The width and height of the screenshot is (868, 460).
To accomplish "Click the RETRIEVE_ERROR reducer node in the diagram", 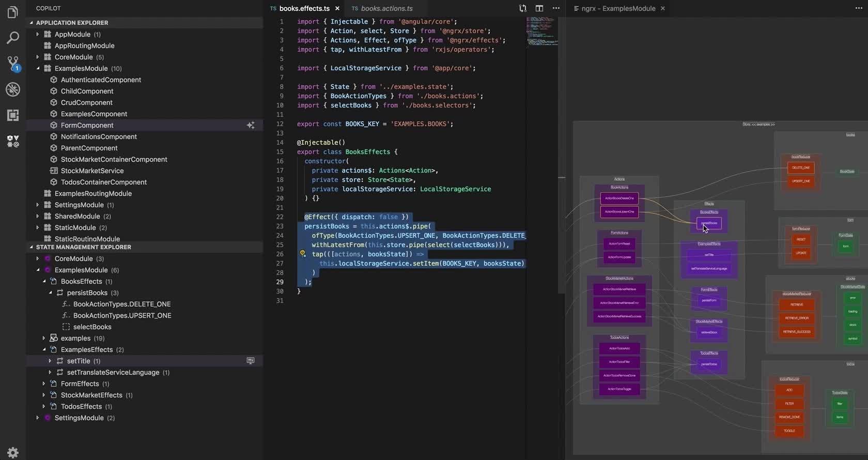I will pyautogui.click(x=797, y=318).
